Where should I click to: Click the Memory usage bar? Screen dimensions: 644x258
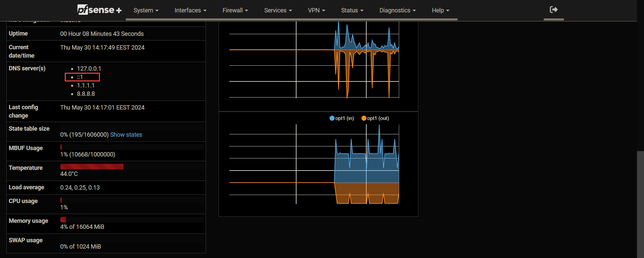coord(132,219)
